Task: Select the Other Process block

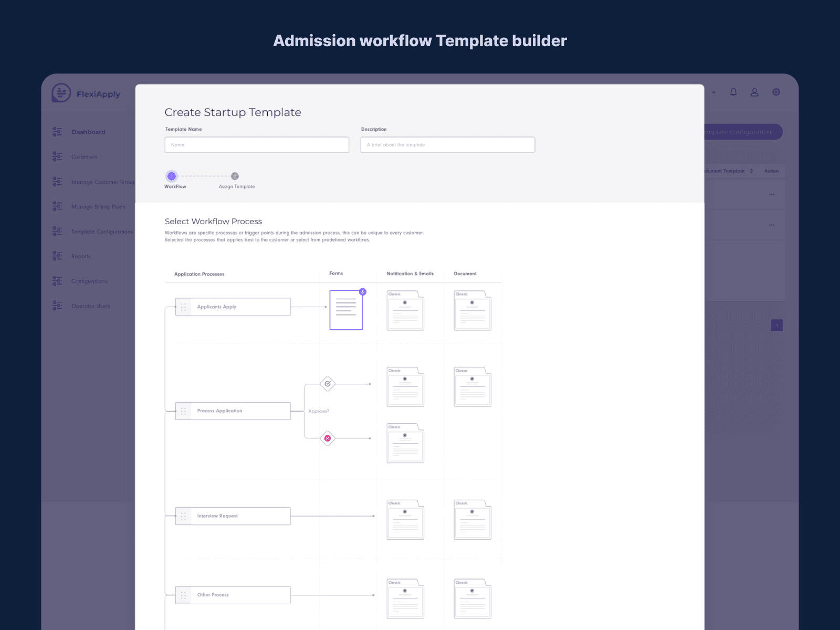Action: (233, 595)
